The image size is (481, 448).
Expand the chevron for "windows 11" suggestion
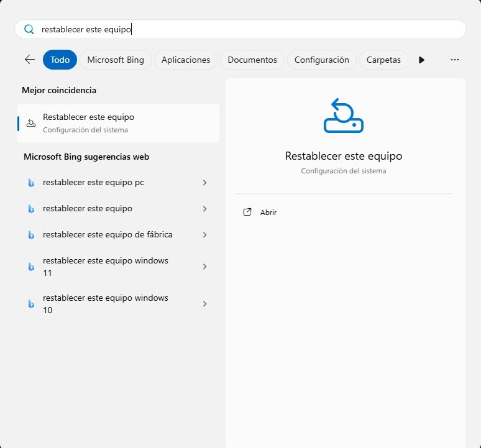point(204,267)
